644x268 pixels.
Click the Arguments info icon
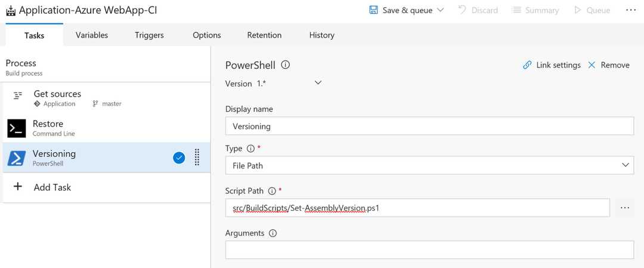pyautogui.click(x=273, y=233)
